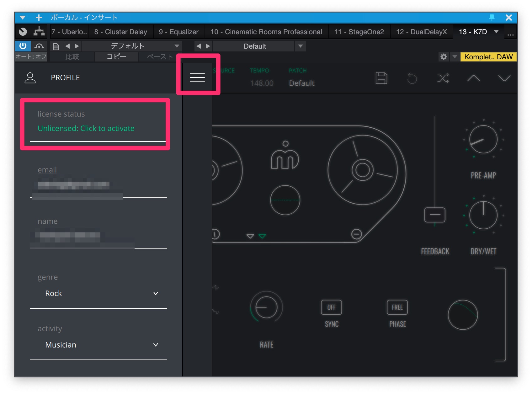Toggle the plugin power bypass button

pos(23,46)
